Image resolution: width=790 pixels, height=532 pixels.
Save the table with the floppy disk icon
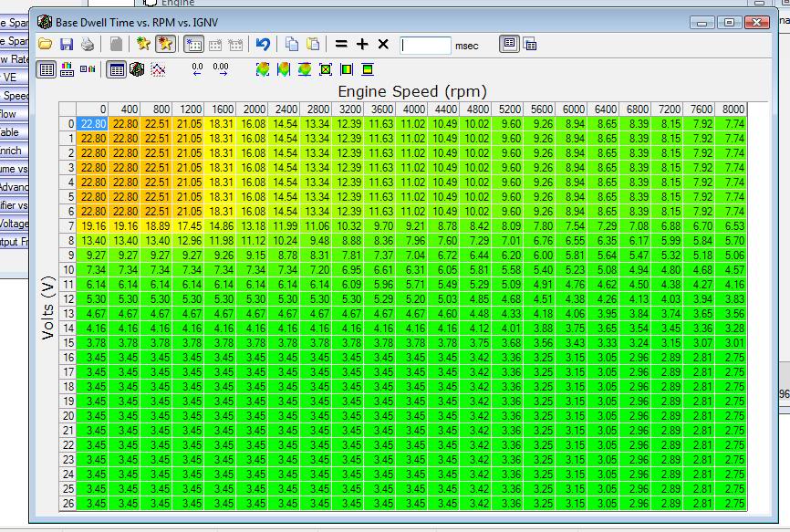point(66,44)
